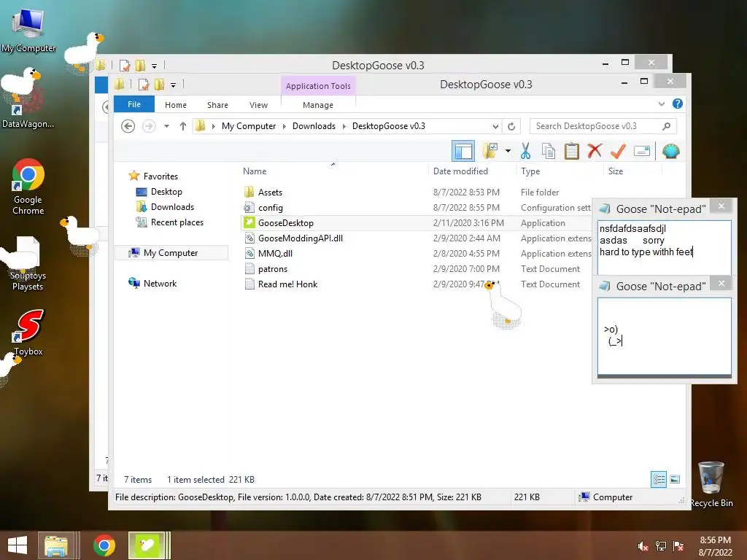The image size is (747, 560).
Task: Open Downloads in the navigation pane
Action: point(172,206)
